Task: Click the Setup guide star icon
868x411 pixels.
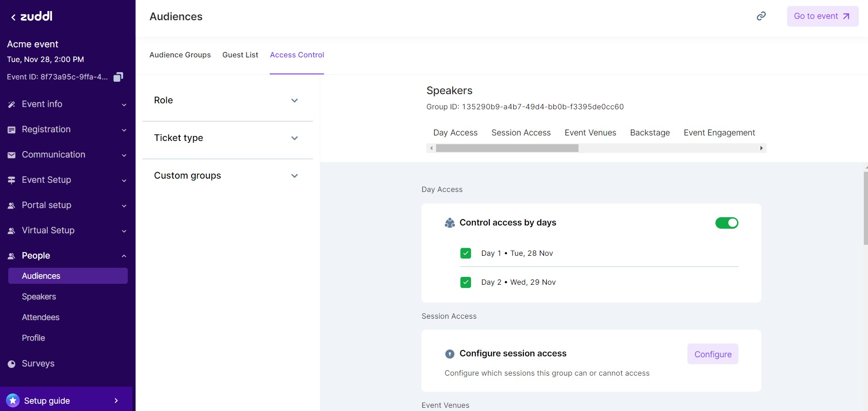Action: pyautogui.click(x=13, y=400)
